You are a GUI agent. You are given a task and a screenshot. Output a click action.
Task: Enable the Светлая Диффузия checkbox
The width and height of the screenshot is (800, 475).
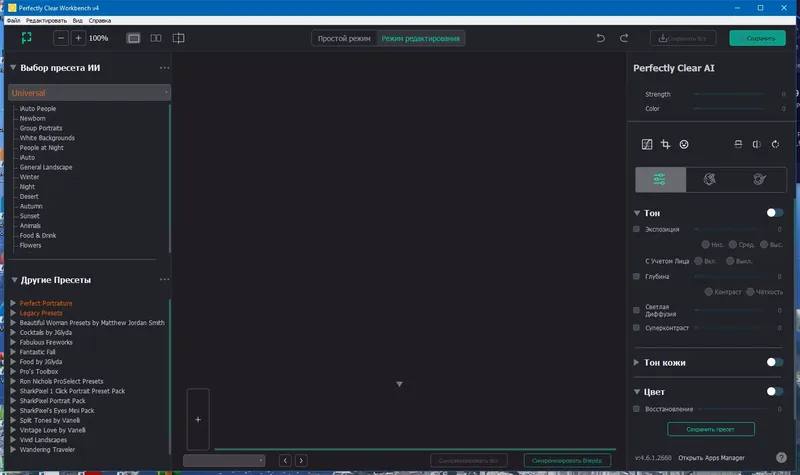pos(636,310)
